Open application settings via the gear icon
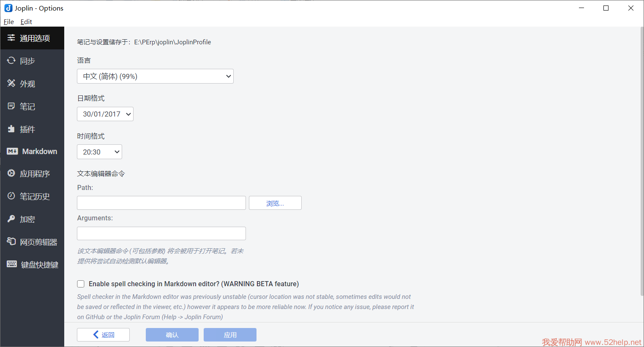 (x=11, y=173)
